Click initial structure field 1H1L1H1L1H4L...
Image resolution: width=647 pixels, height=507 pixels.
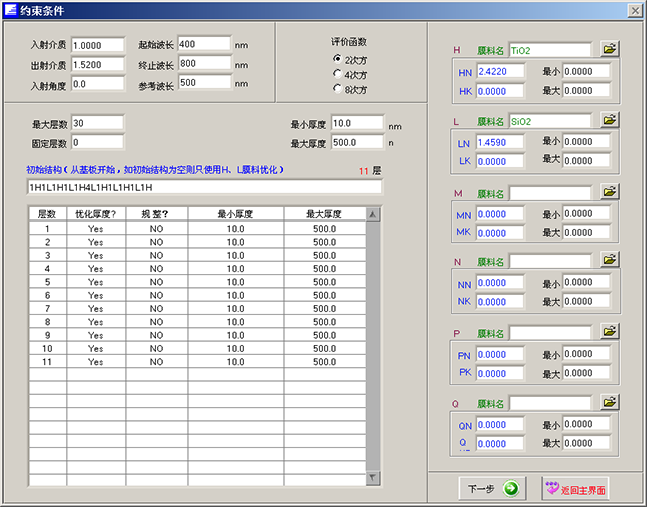click(x=204, y=187)
